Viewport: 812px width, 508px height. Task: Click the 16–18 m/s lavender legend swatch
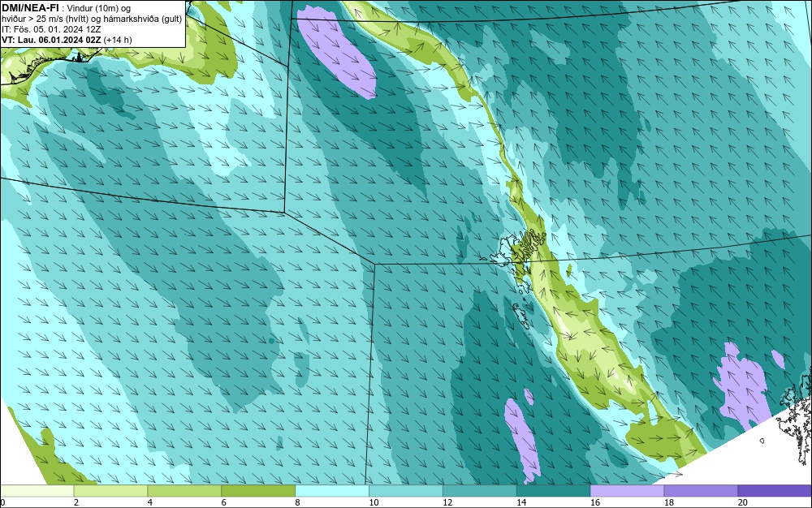627,490
